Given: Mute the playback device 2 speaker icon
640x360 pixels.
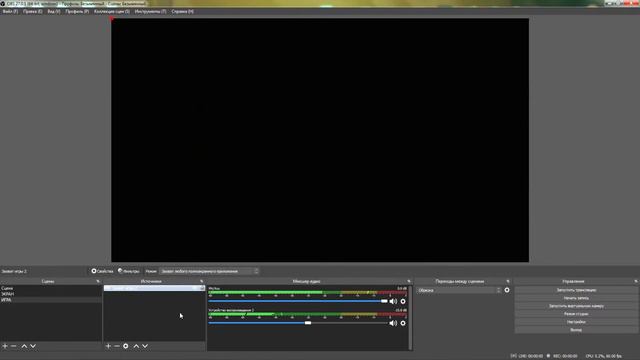Looking at the screenshot, I should point(393,323).
